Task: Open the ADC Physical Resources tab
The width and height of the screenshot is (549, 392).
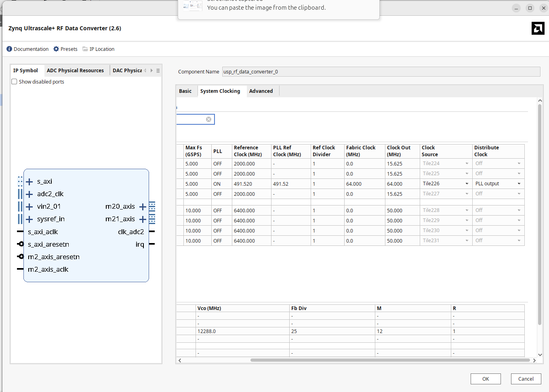Action: [75, 70]
